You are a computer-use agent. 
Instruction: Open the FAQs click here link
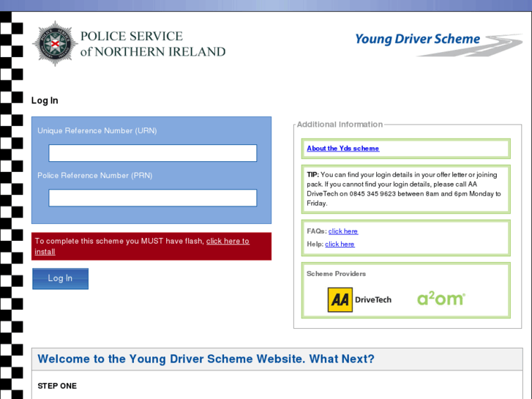pos(343,231)
